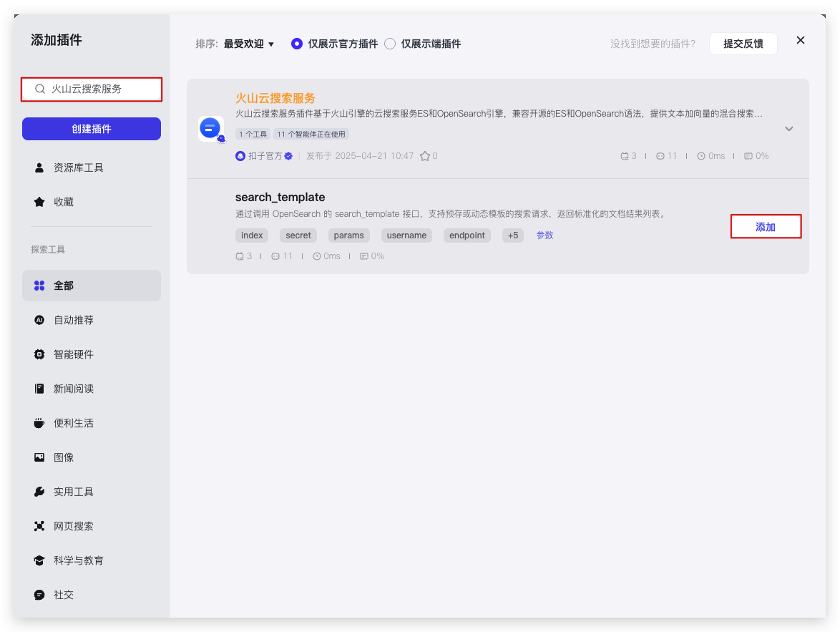Select the 仅展示官方插件 radio button
The width and height of the screenshot is (840, 632).
(297, 44)
